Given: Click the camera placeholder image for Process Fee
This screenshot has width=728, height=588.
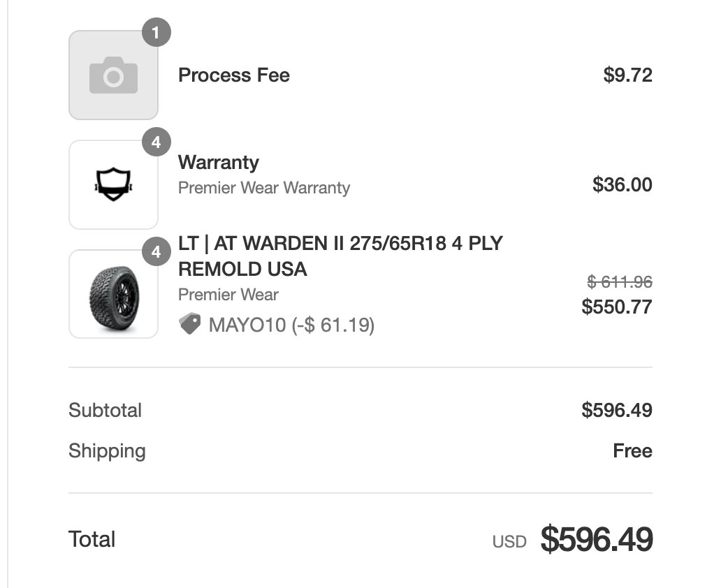Looking at the screenshot, I should click(x=113, y=75).
